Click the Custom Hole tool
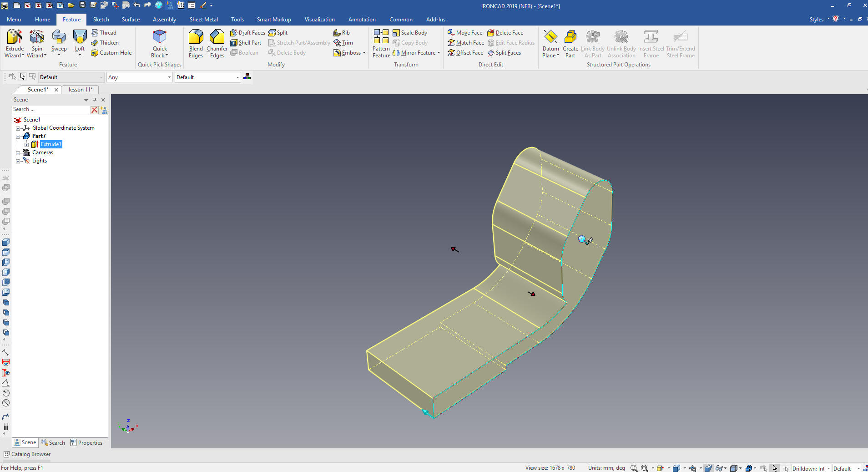 111,53
